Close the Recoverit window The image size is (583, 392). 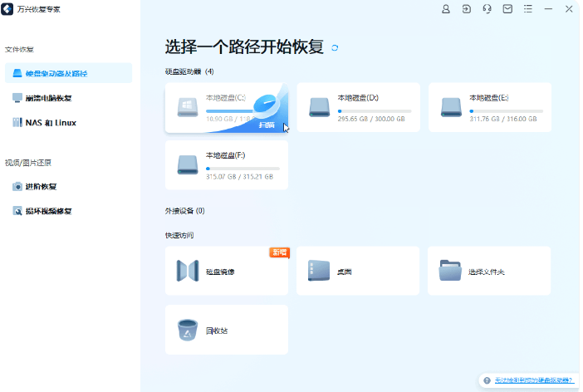(569, 9)
